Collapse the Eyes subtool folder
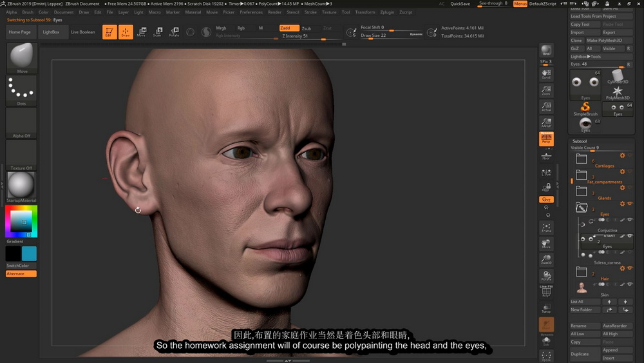Screen dimensions: 644x363 pyautogui.click(x=581, y=207)
